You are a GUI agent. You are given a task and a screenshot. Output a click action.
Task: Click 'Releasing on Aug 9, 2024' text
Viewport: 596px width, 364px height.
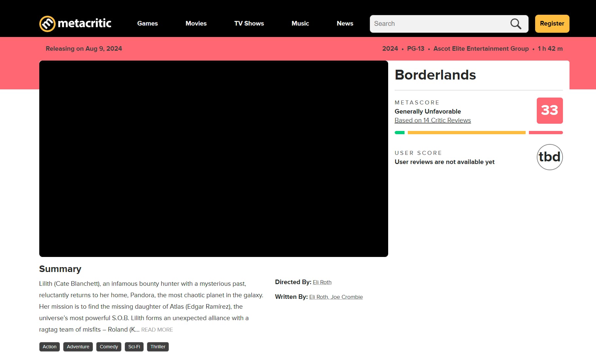[84, 48]
